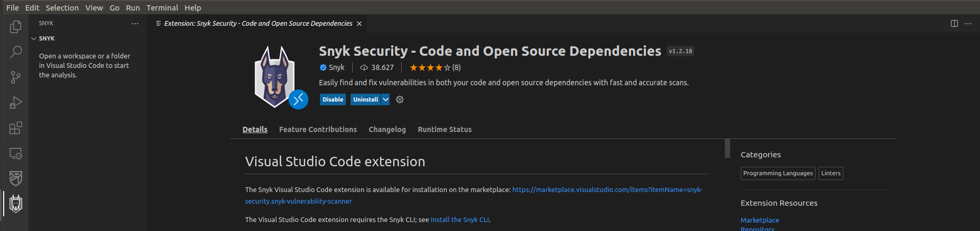Split the editor to the right
The height and width of the screenshot is (231, 980).
954,24
